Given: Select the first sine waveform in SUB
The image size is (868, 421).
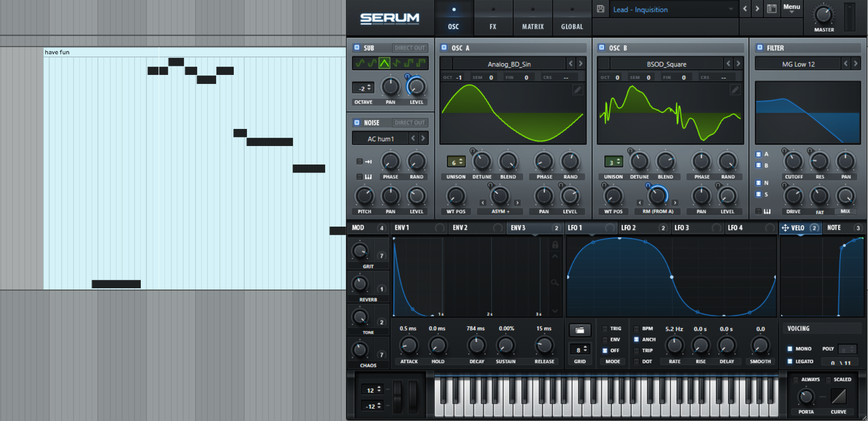Looking at the screenshot, I should point(360,63).
